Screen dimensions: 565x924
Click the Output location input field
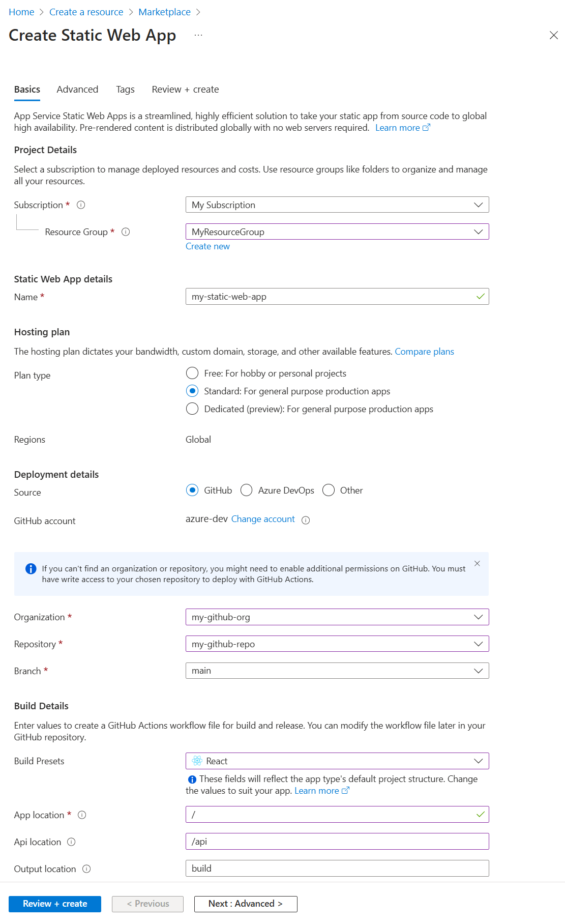pos(337,869)
